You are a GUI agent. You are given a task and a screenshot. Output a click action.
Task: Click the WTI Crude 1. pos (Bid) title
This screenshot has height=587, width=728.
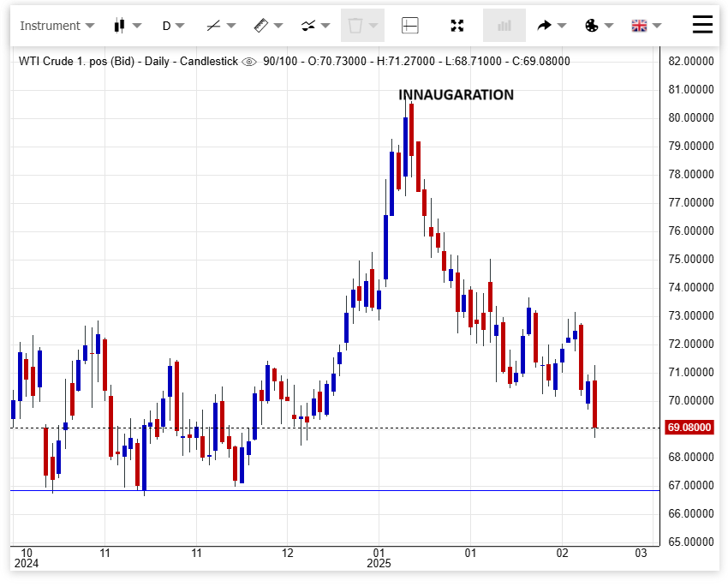click(x=76, y=62)
